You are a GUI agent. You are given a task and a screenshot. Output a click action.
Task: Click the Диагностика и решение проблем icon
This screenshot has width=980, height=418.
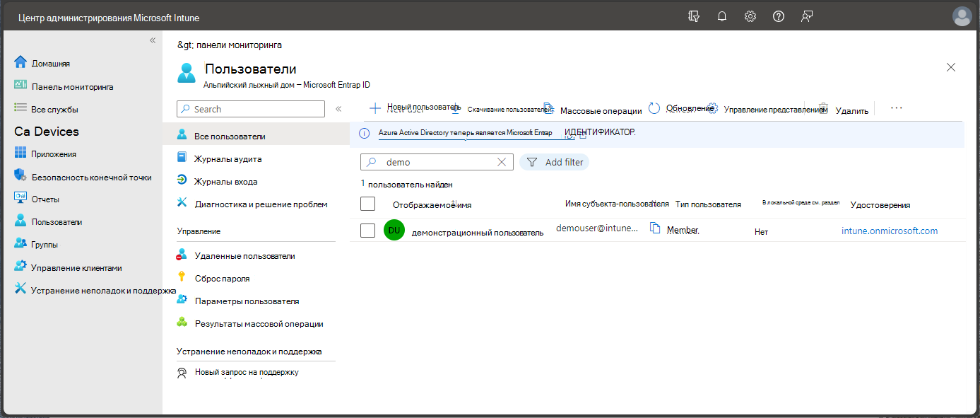(x=182, y=204)
